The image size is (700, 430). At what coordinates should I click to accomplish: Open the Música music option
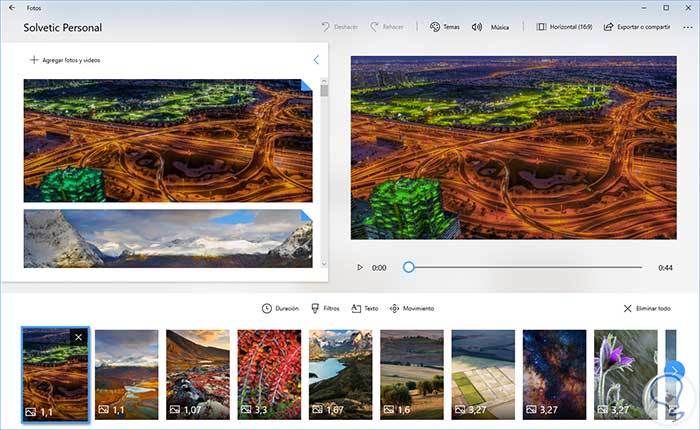pyautogui.click(x=490, y=27)
